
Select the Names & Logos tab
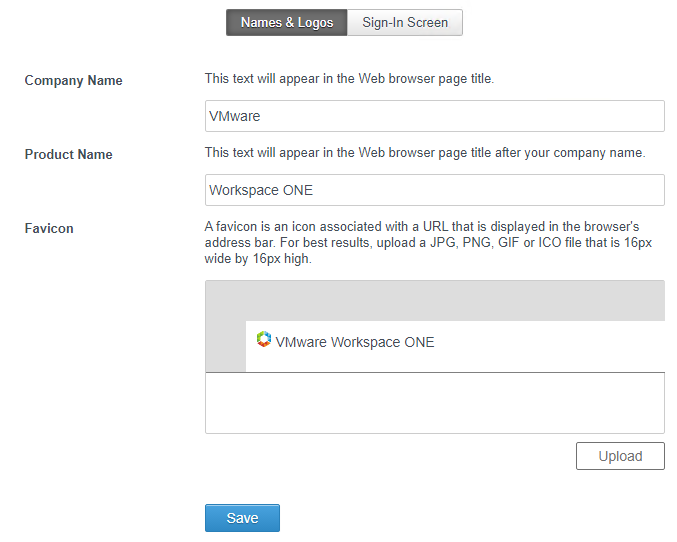(x=287, y=22)
